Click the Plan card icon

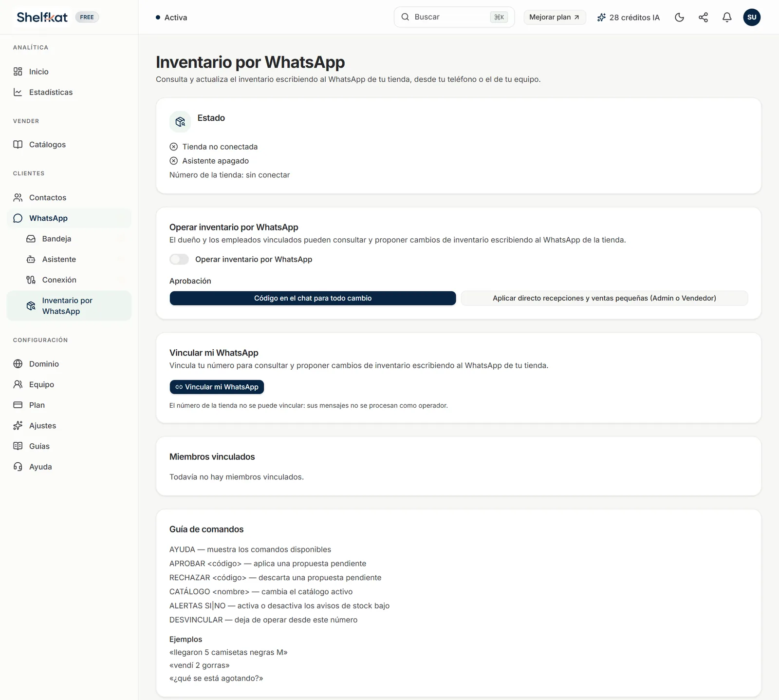click(x=18, y=405)
